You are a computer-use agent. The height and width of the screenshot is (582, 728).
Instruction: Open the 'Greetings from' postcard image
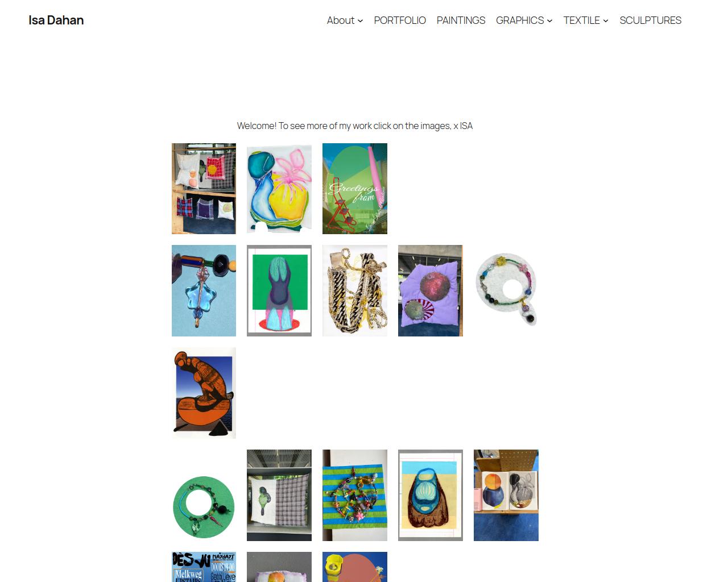tap(355, 189)
